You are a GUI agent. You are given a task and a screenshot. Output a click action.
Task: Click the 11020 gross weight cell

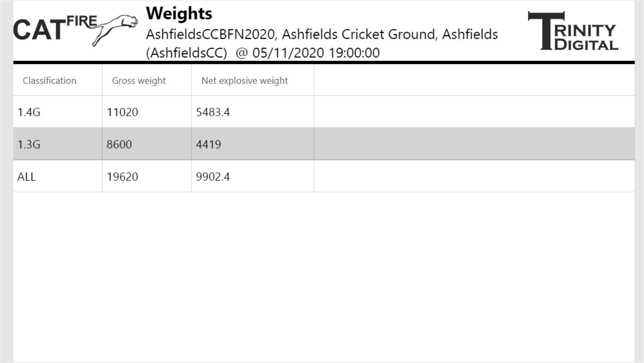pos(122,112)
